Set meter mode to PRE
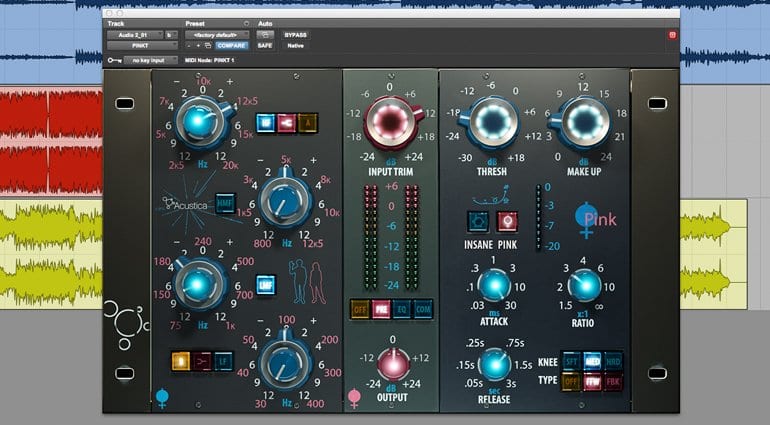Image resolution: width=770 pixels, height=425 pixels. point(381,310)
